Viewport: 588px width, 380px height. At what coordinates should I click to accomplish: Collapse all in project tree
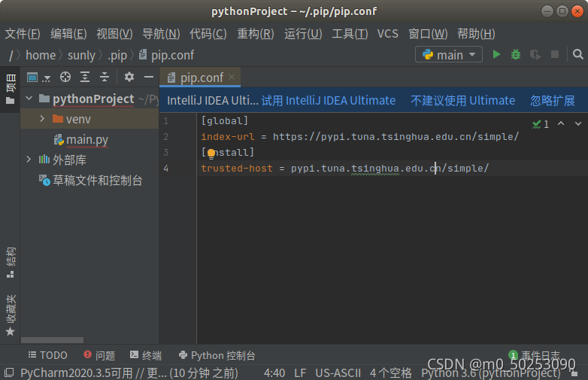pyautogui.click(x=105, y=77)
